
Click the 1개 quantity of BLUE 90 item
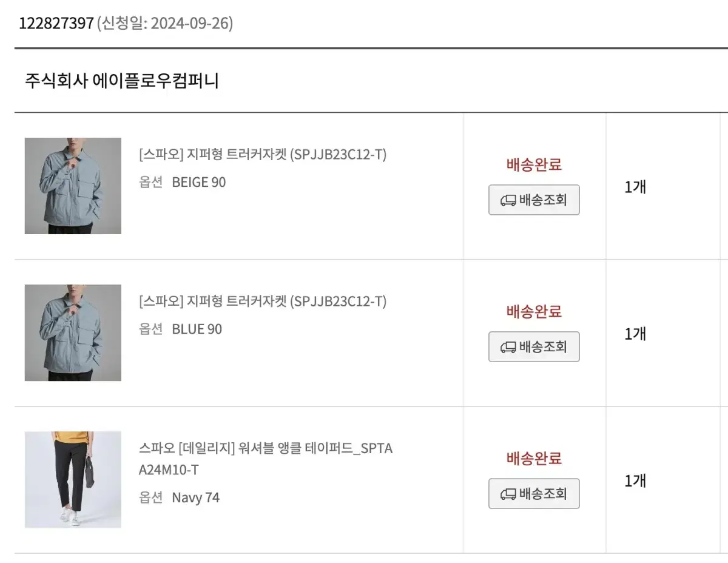pos(635,334)
